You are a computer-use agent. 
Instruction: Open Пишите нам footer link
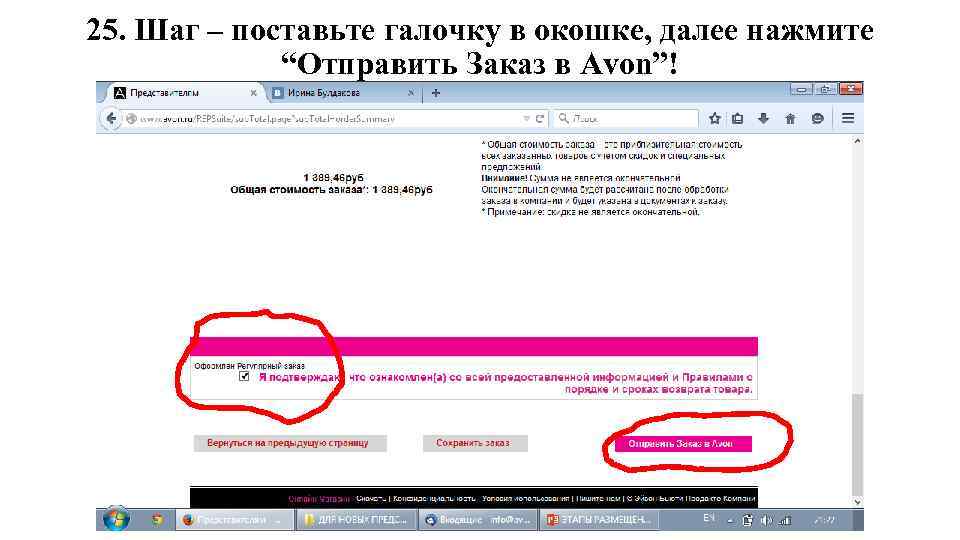(x=598, y=499)
